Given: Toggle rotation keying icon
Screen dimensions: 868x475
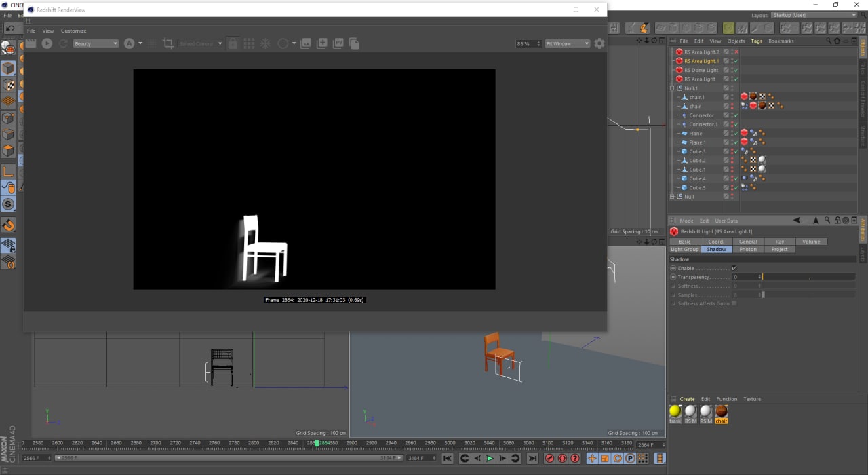Looking at the screenshot, I should pos(618,459).
